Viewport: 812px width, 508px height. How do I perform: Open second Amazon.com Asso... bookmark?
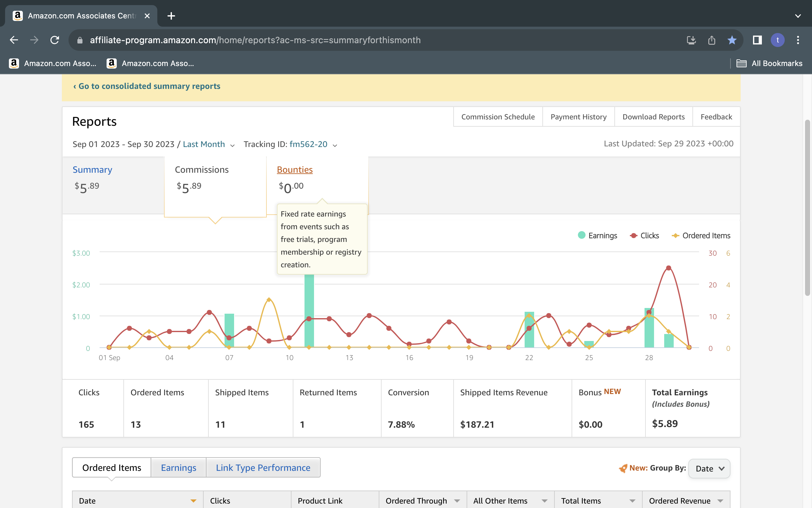click(150, 63)
